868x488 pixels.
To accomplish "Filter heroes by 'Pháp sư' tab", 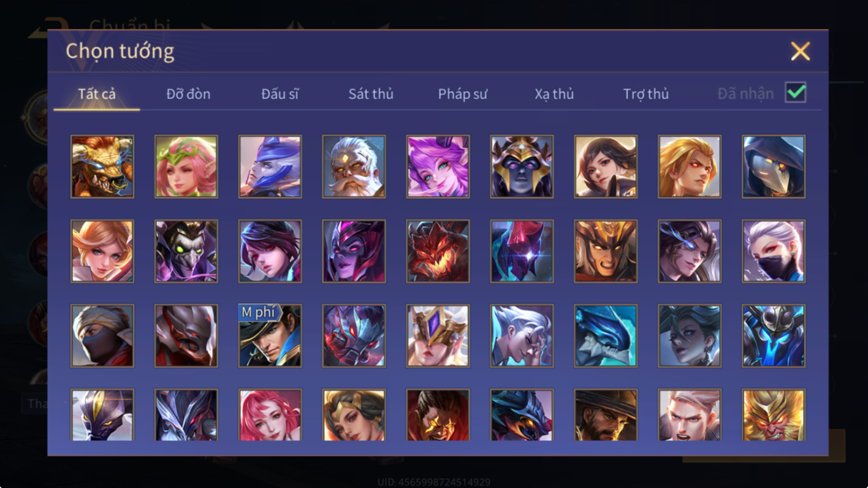I will (x=463, y=94).
